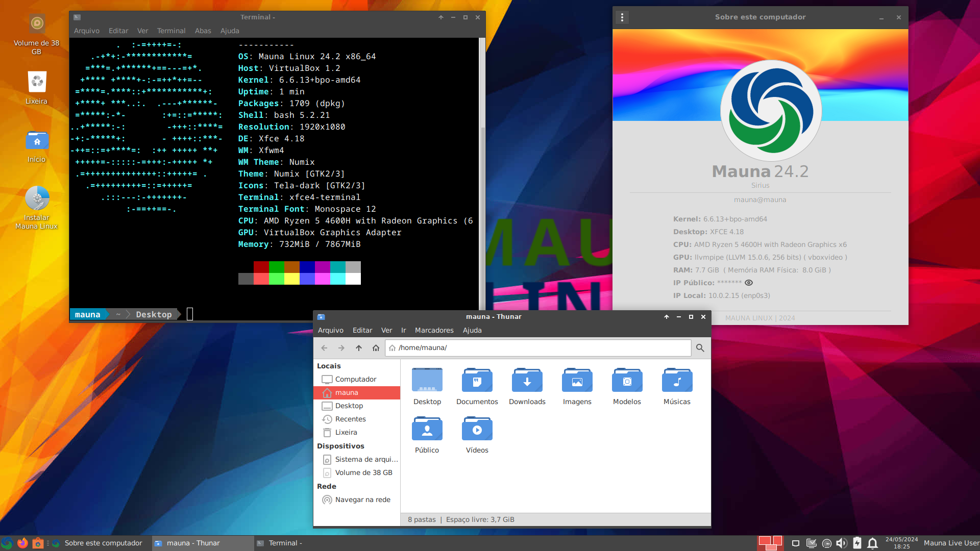
Task: Open Thunar search magnifier icon
Action: point(700,348)
